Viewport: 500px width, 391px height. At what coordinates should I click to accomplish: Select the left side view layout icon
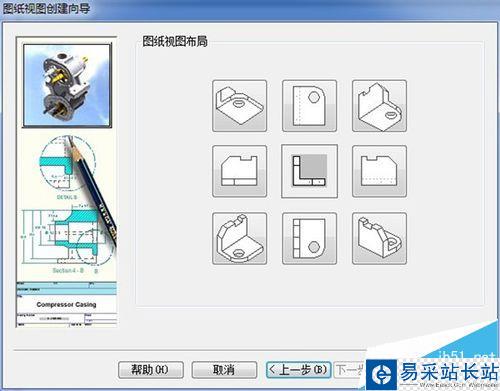click(x=239, y=171)
